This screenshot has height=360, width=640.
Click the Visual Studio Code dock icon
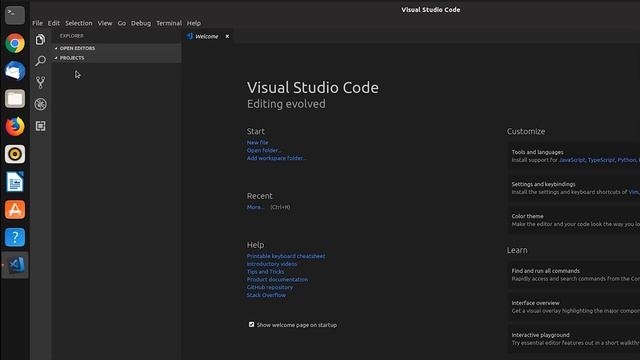16,265
